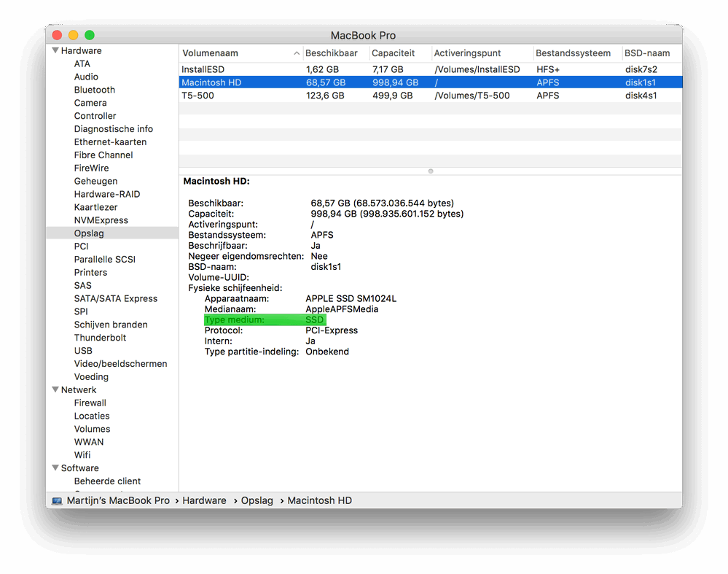Open Video/beeldschermen category
The image size is (728, 574).
tap(120, 363)
